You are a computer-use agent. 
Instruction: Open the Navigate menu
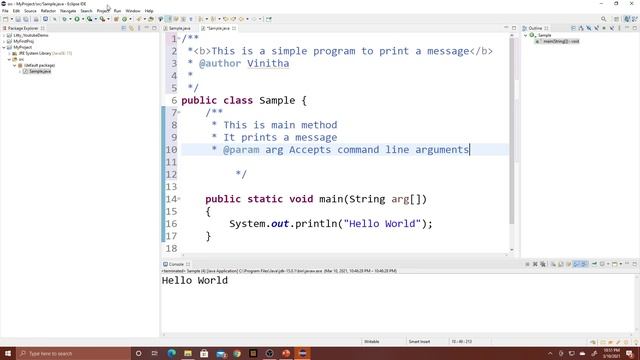(x=68, y=11)
